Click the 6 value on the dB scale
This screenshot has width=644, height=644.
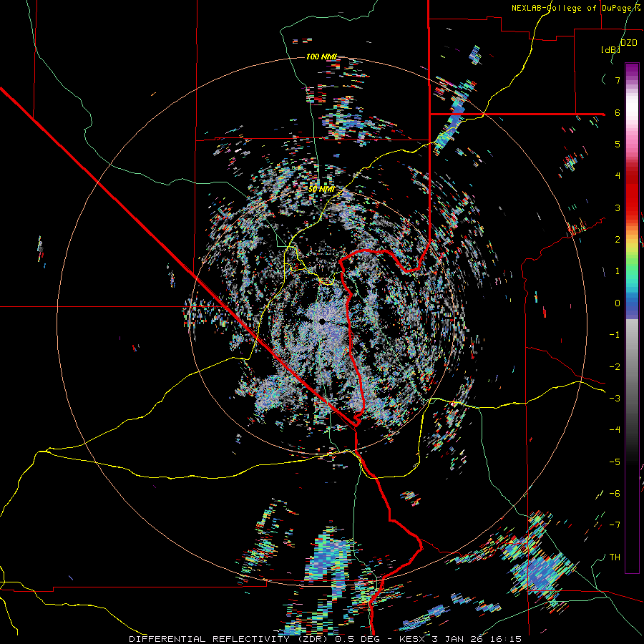(x=618, y=112)
